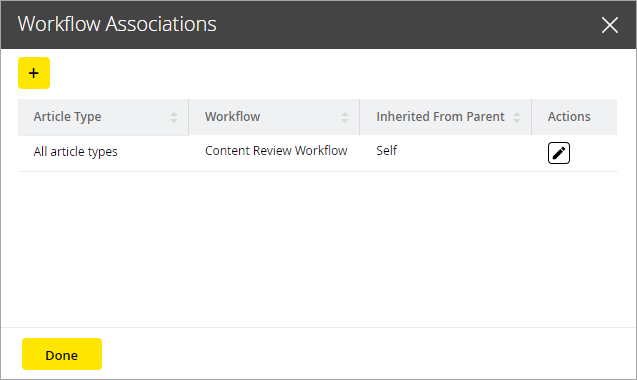Edit the Content Review Workflow association

[x=559, y=153]
